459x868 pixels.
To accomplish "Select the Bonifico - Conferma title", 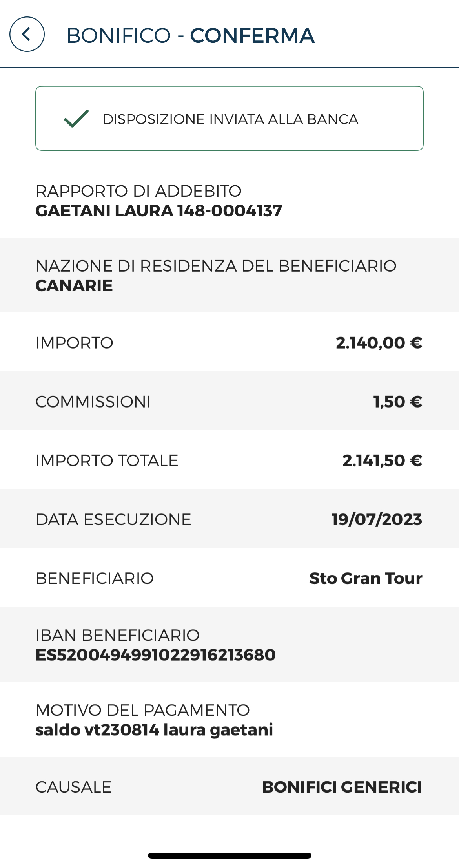I will pos(191,35).
